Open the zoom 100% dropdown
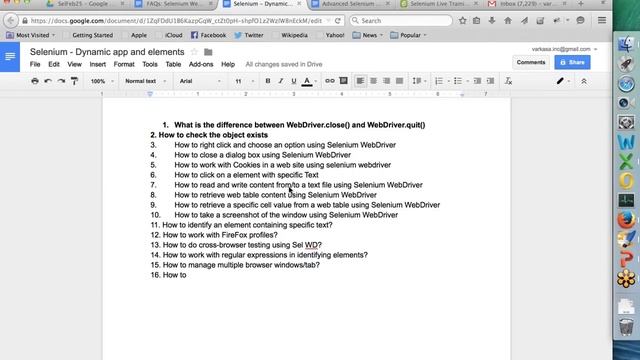Screen dimensions: 640x360 point(102,81)
